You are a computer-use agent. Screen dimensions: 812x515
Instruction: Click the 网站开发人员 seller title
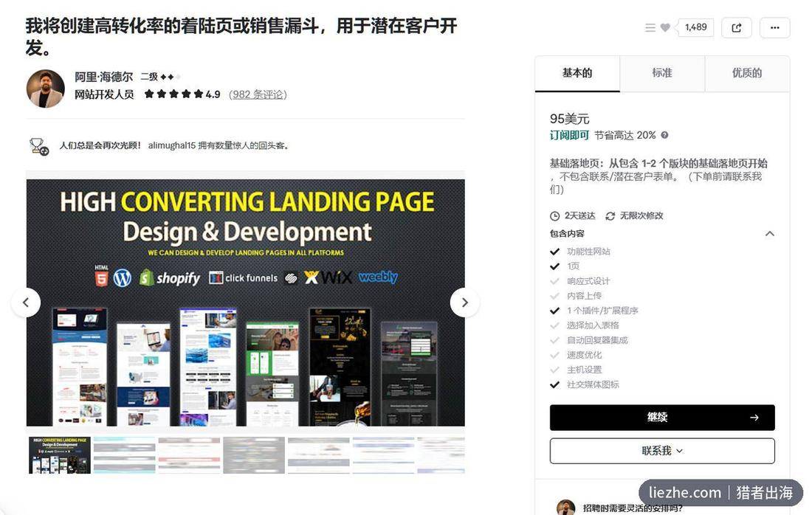coord(104,94)
